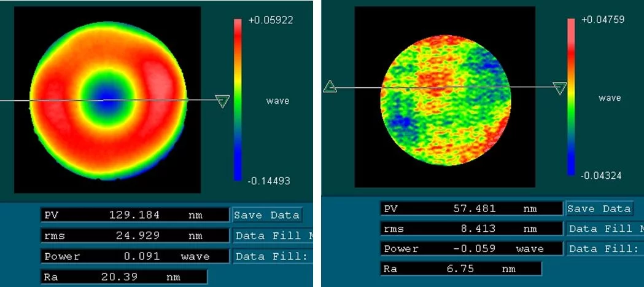Click the color scale bar topped with +0.04759
Viewport: 644px width, 287px height.
[x=571, y=96]
